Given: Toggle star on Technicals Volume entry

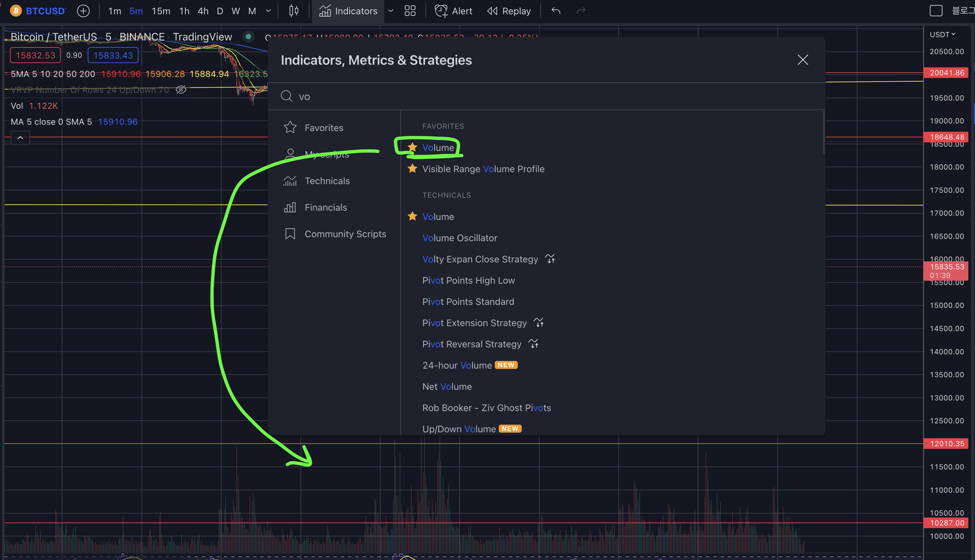Looking at the screenshot, I should pyautogui.click(x=412, y=216).
